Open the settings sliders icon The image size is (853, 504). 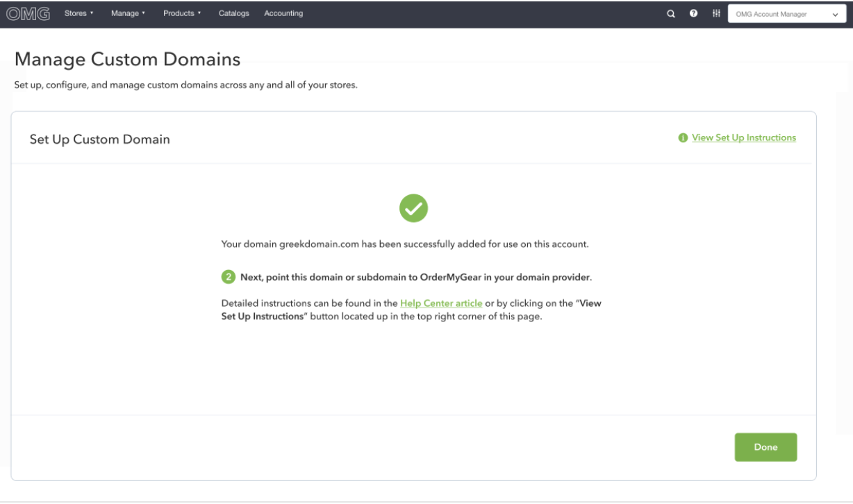[716, 14]
